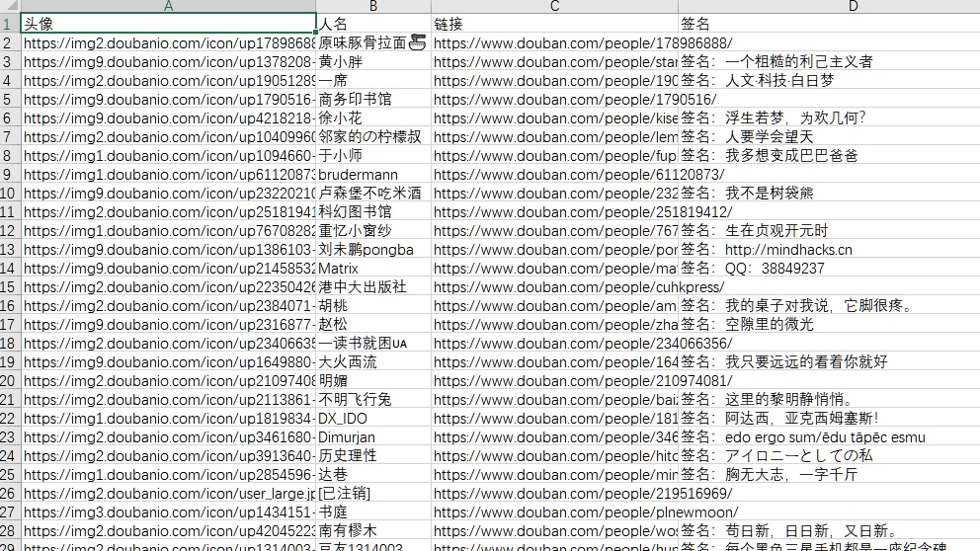Select column B header

(x=373, y=6)
